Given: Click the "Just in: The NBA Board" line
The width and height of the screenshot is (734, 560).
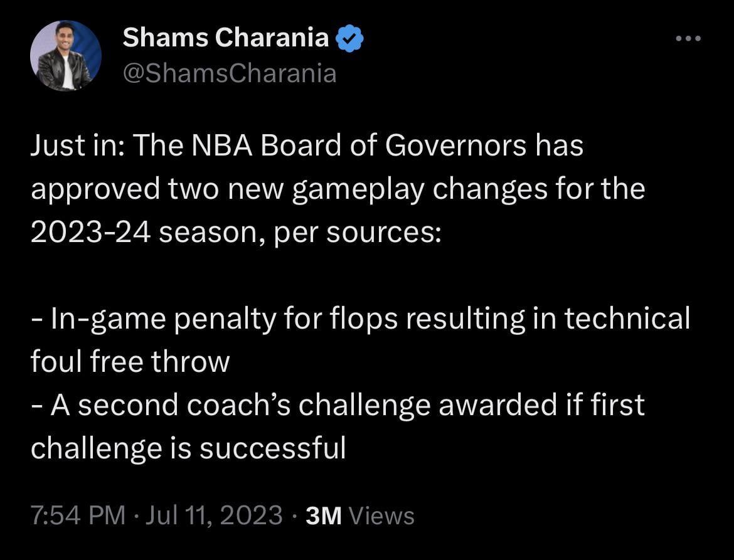Looking at the screenshot, I should [307, 146].
